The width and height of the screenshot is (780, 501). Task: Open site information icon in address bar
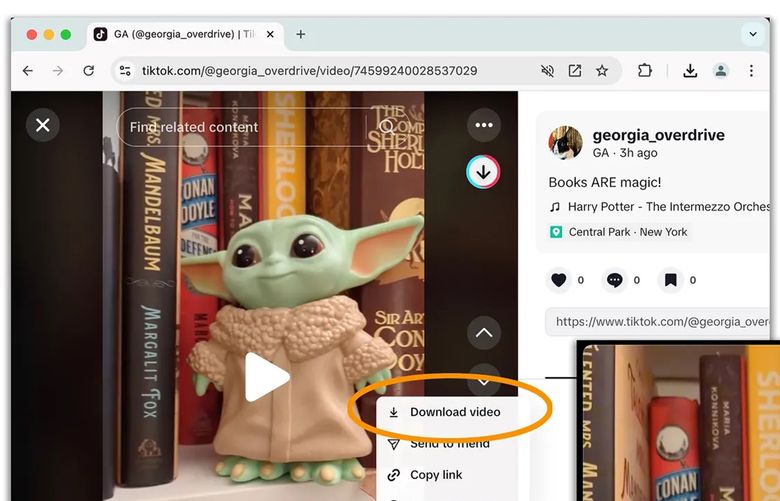point(125,71)
